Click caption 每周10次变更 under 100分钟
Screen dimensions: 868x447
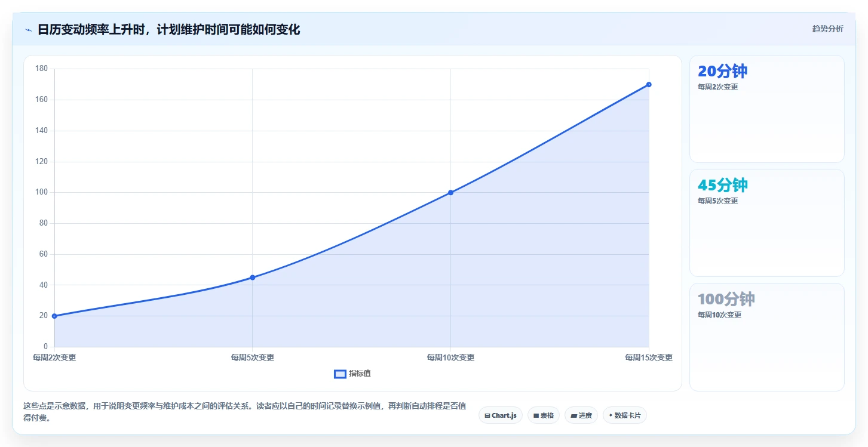click(719, 315)
